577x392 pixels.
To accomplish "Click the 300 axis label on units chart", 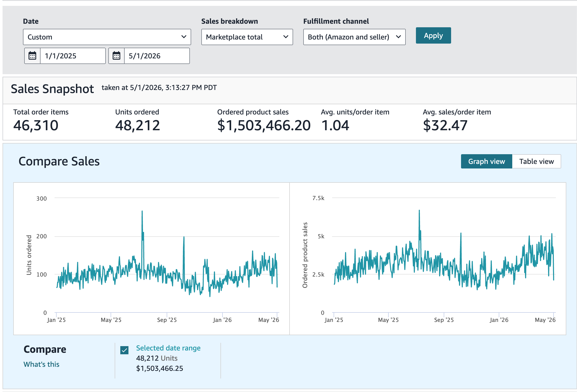I will (42, 199).
